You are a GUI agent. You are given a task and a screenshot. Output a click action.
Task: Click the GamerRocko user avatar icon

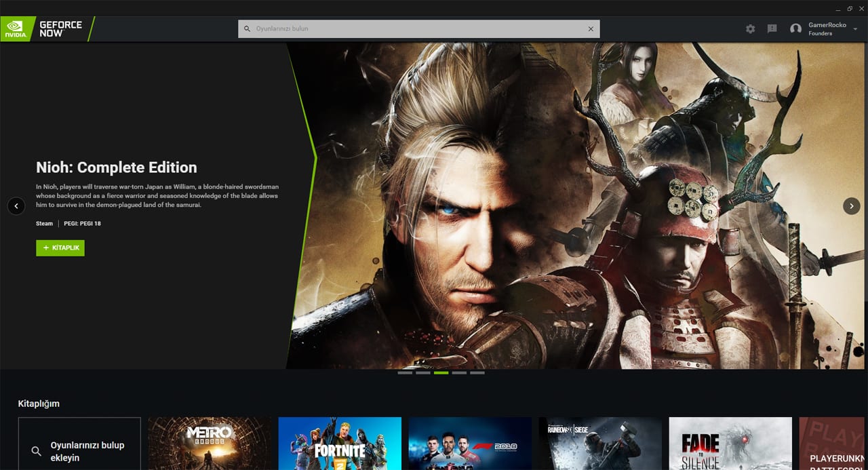click(796, 29)
